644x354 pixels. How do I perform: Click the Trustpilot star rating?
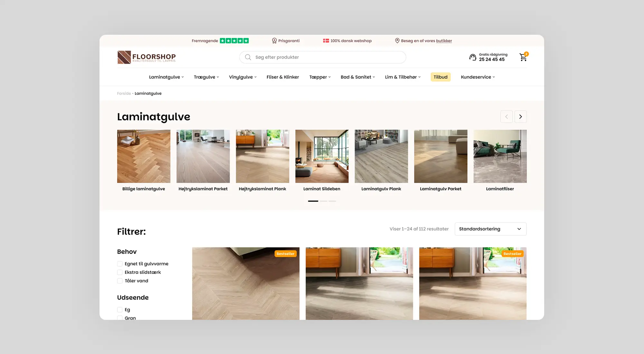(234, 41)
